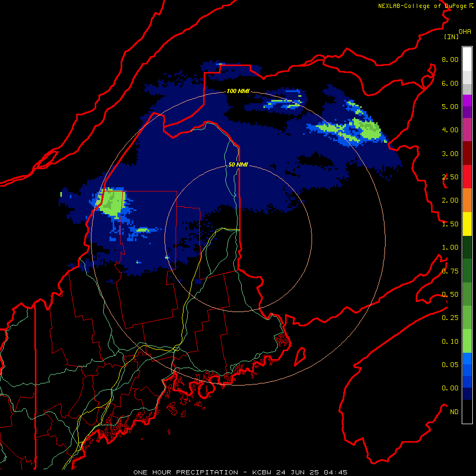Click the [IN] units label
The image size is (476, 476).
click(451, 36)
